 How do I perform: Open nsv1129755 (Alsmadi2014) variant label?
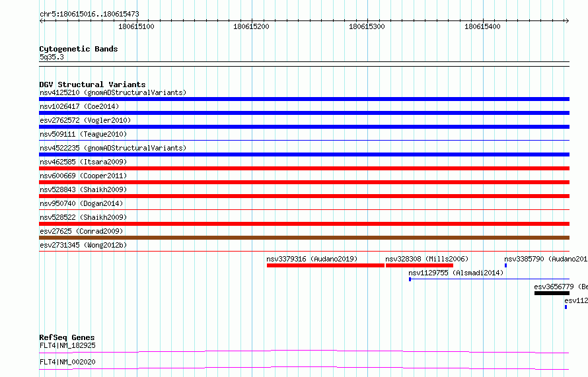pos(456,273)
